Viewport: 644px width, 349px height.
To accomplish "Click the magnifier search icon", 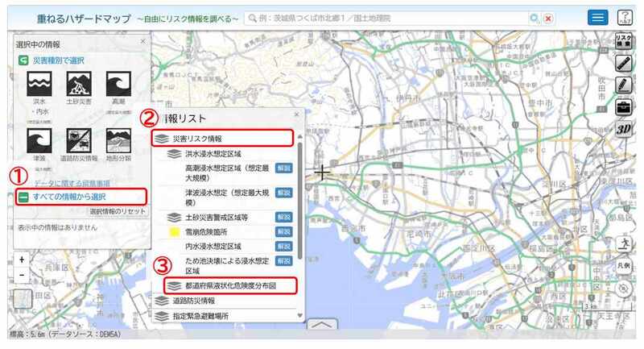I will point(534,18).
